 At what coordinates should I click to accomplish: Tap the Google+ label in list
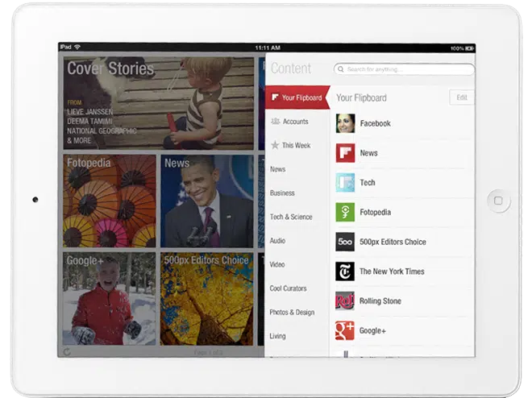pyautogui.click(x=372, y=330)
